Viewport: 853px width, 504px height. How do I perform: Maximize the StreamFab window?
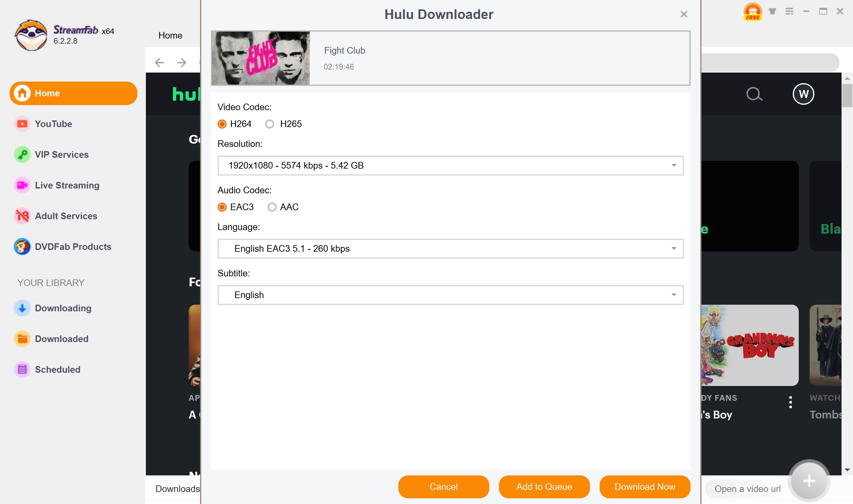tap(823, 11)
